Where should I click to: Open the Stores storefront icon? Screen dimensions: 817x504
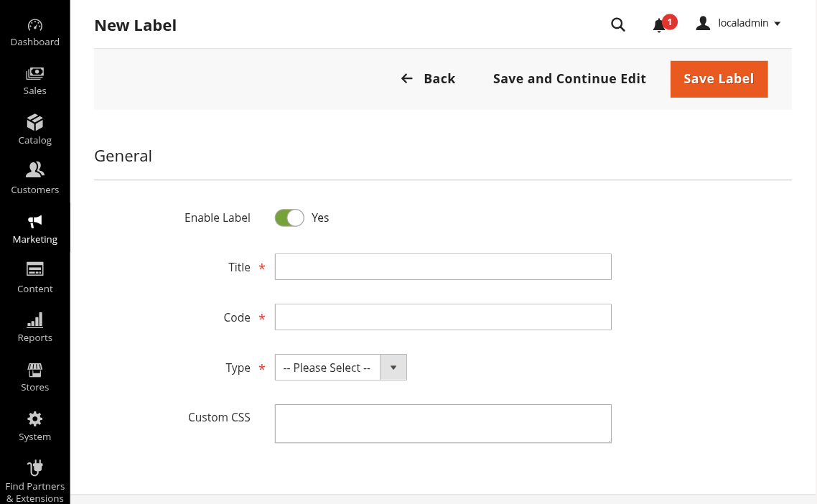coord(34,370)
